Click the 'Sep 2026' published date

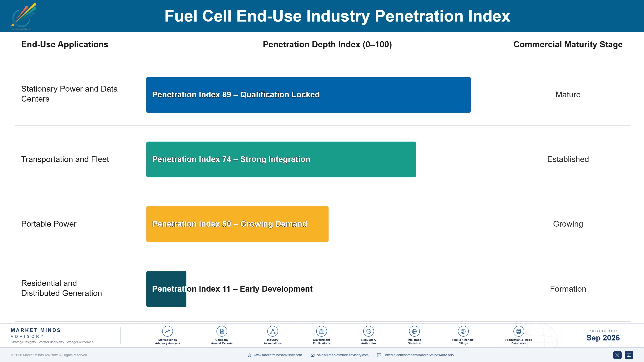(603, 338)
